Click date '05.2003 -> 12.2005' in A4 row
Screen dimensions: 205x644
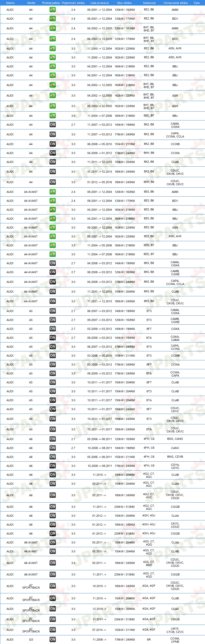click(100, 106)
